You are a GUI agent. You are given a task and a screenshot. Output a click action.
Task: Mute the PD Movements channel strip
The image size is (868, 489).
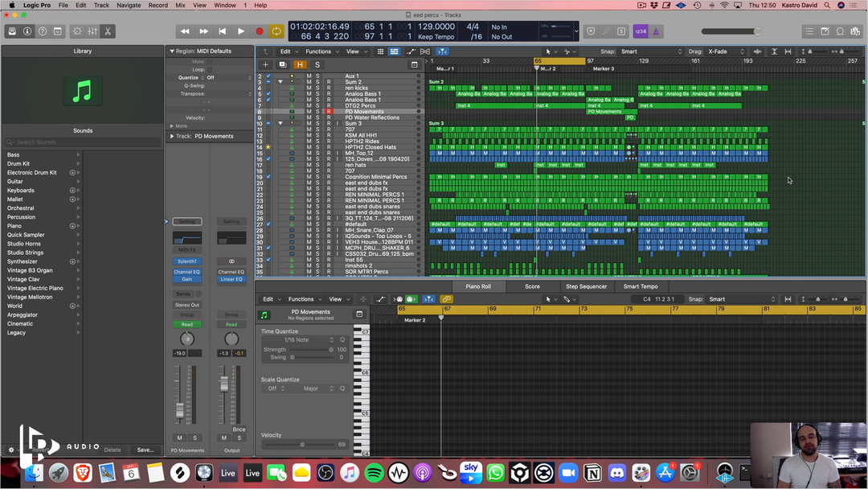click(x=179, y=438)
